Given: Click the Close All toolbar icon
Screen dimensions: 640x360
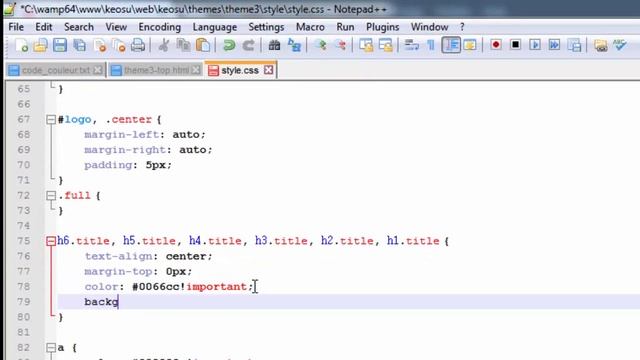Looking at the screenshot, I should tap(119, 45).
